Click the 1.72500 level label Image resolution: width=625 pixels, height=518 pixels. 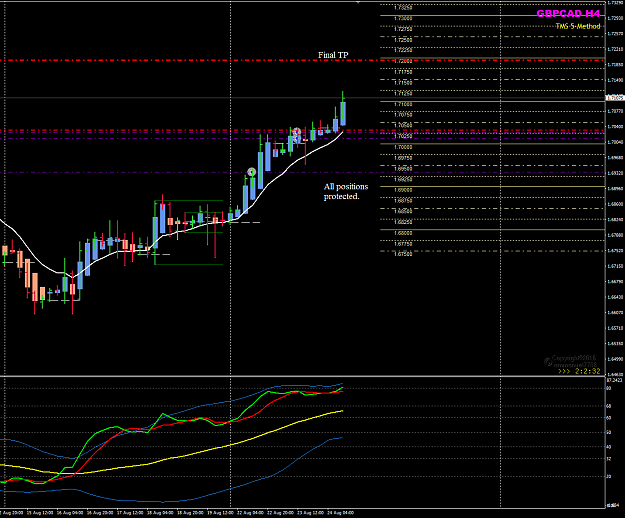pyautogui.click(x=403, y=40)
